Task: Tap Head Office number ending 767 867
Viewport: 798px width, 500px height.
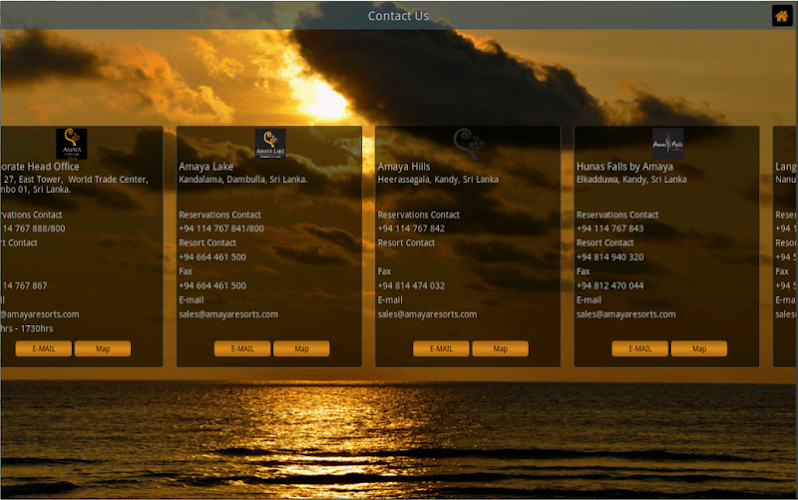Action: (24, 286)
